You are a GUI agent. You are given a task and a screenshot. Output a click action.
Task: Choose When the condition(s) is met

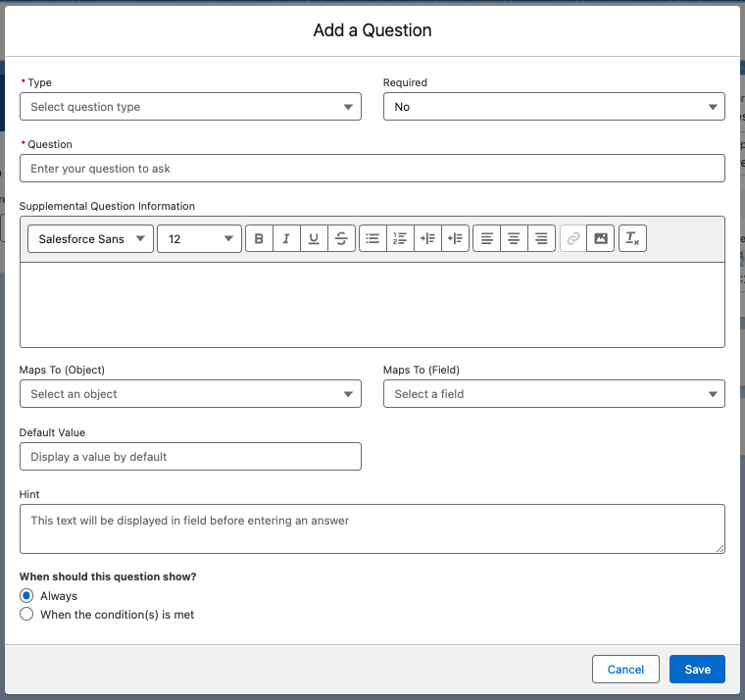tap(26, 614)
